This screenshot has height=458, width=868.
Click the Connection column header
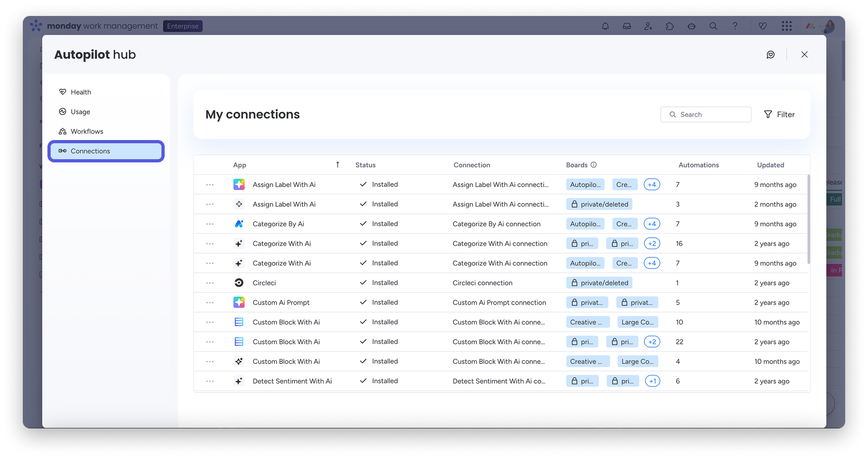pos(472,165)
